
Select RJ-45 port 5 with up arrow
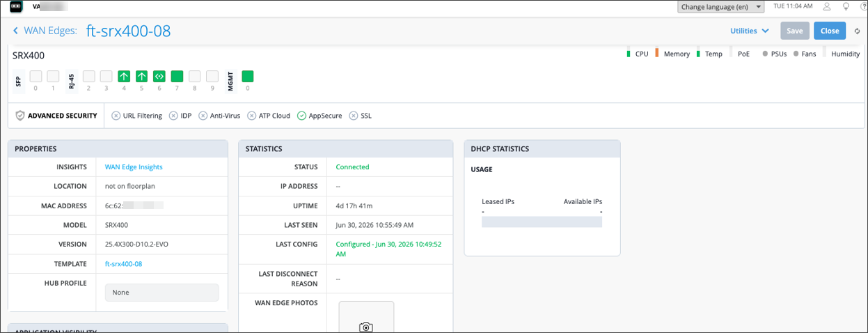pos(141,76)
